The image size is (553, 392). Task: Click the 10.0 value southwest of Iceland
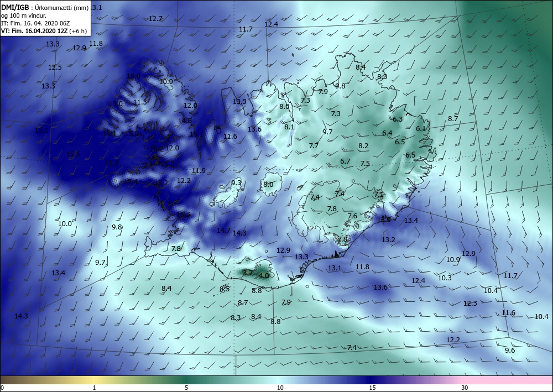(x=65, y=223)
